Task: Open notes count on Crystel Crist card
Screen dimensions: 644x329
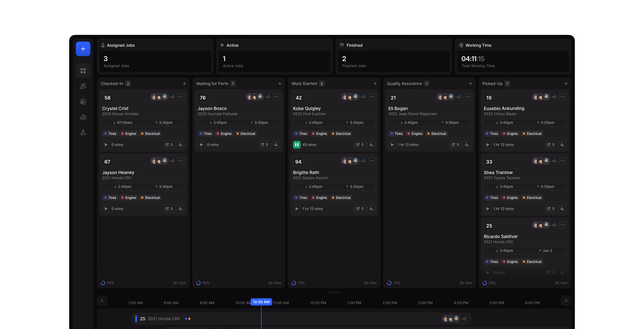Action: pyautogui.click(x=169, y=145)
